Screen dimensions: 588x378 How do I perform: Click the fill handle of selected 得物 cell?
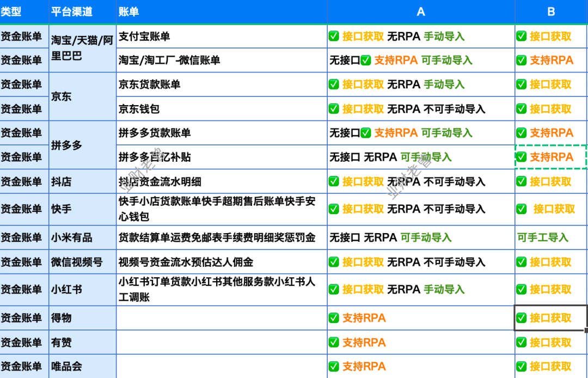coord(586,330)
